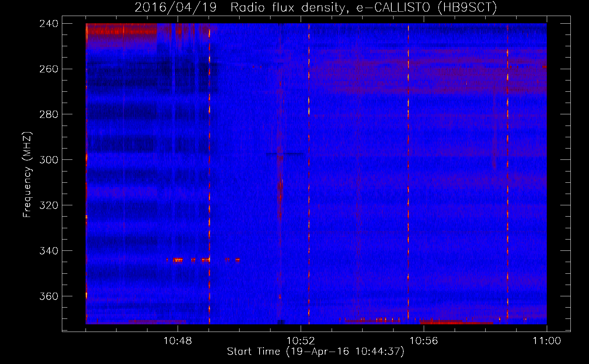
Task: Click the 360 frequency tick label
Action: click(49, 297)
